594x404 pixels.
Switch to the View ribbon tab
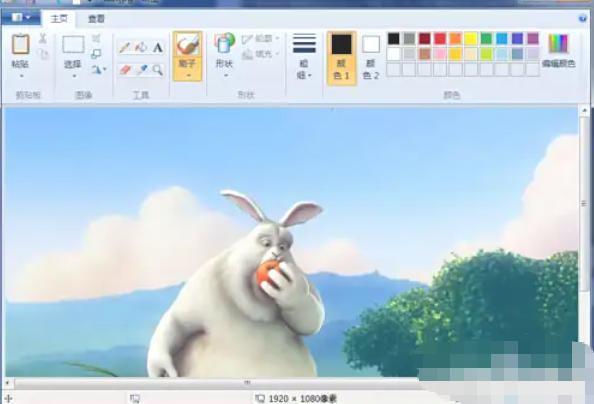[96, 19]
